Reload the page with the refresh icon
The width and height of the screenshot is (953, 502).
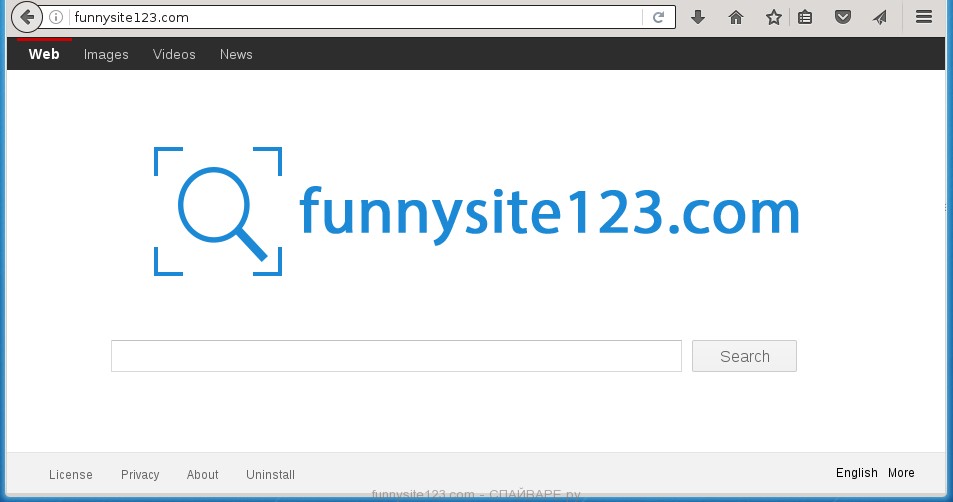point(658,17)
